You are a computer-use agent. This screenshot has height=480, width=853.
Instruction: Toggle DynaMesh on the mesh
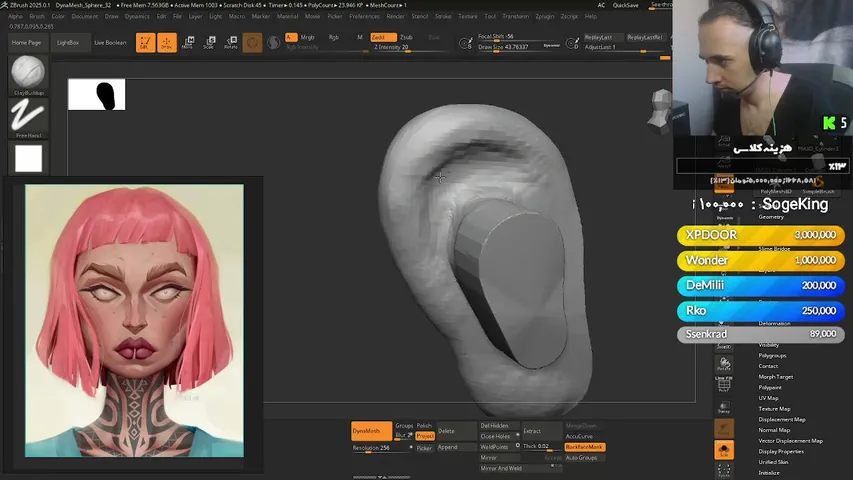click(372, 431)
